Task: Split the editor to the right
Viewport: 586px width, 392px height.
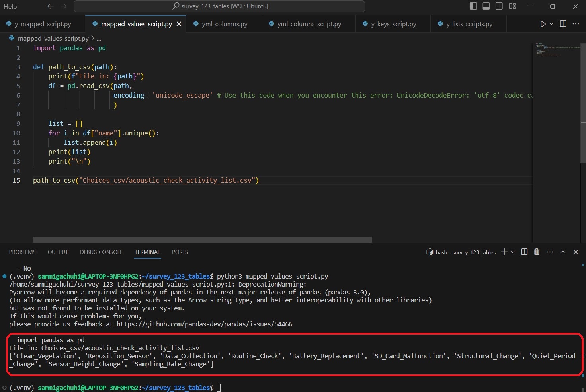Action: tap(563, 24)
